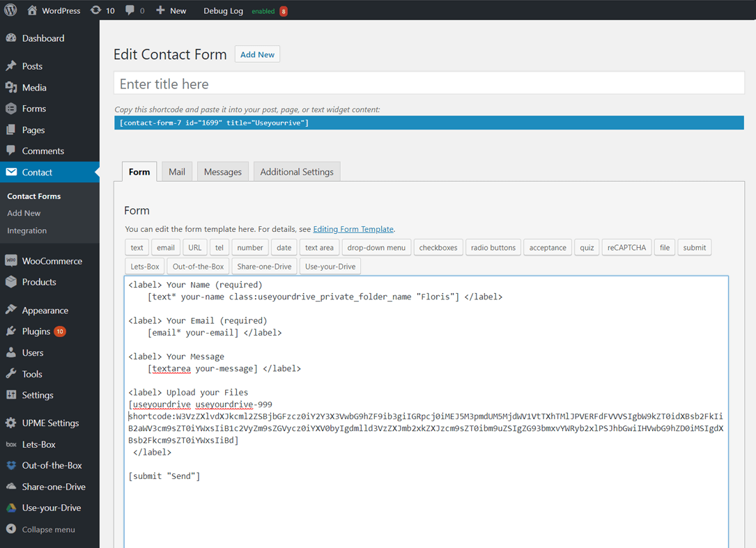Click the updates icon showing 10
Screen dimensions: 756x548
(x=96, y=10)
